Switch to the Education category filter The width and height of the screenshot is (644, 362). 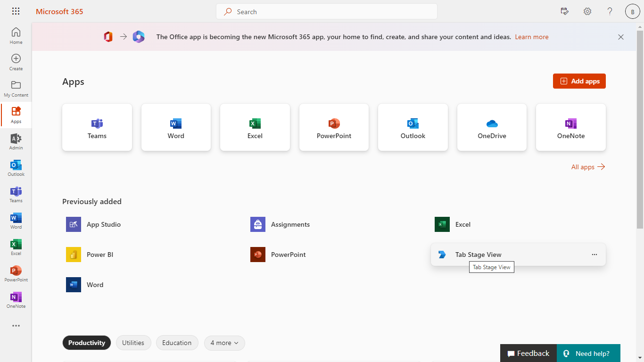tap(177, 343)
